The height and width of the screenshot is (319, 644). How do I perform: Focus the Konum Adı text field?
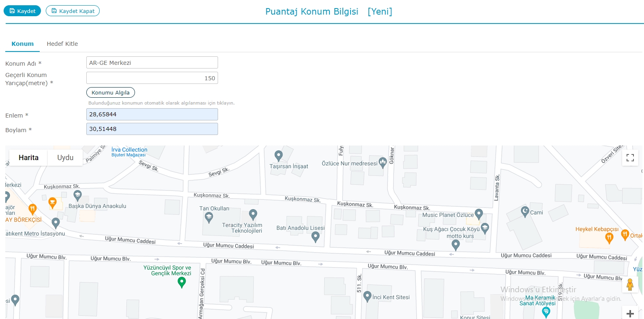click(152, 63)
